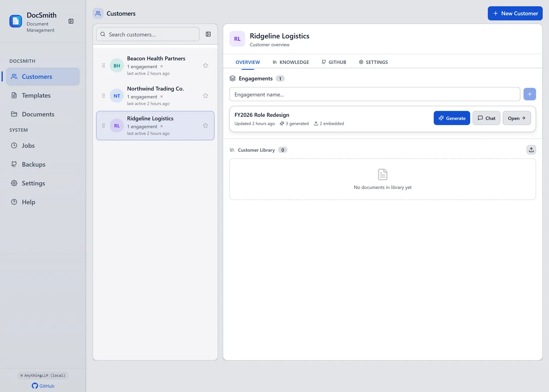Click Open on FY2026 Role Redesign

[517, 118]
